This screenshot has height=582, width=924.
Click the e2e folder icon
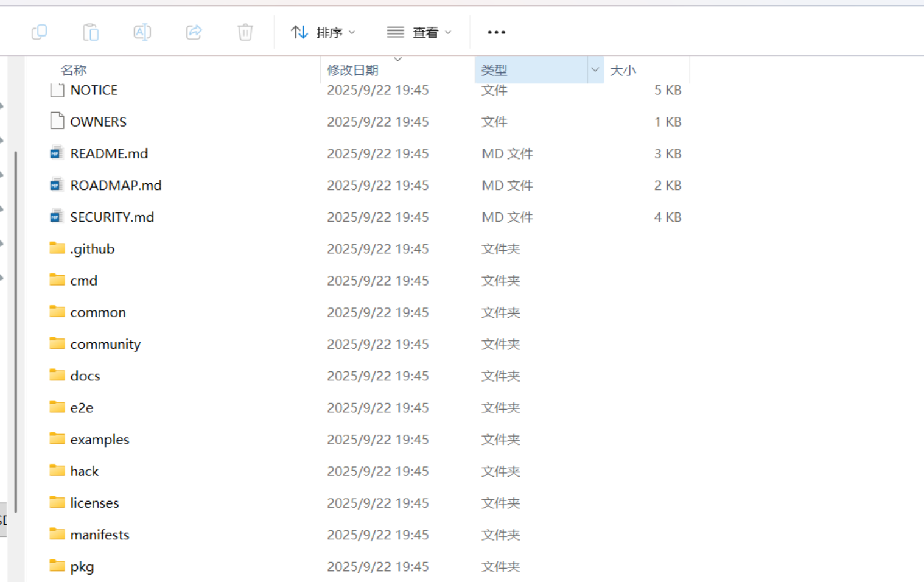tap(57, 406)
